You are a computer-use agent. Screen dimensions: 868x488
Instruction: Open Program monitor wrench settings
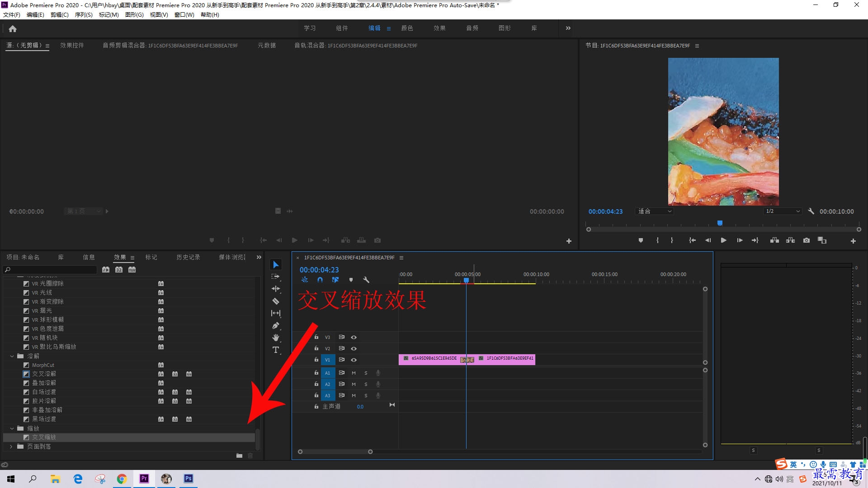click(811, 211)
